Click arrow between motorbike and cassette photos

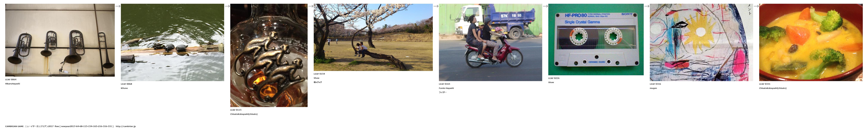click(545, 6)
